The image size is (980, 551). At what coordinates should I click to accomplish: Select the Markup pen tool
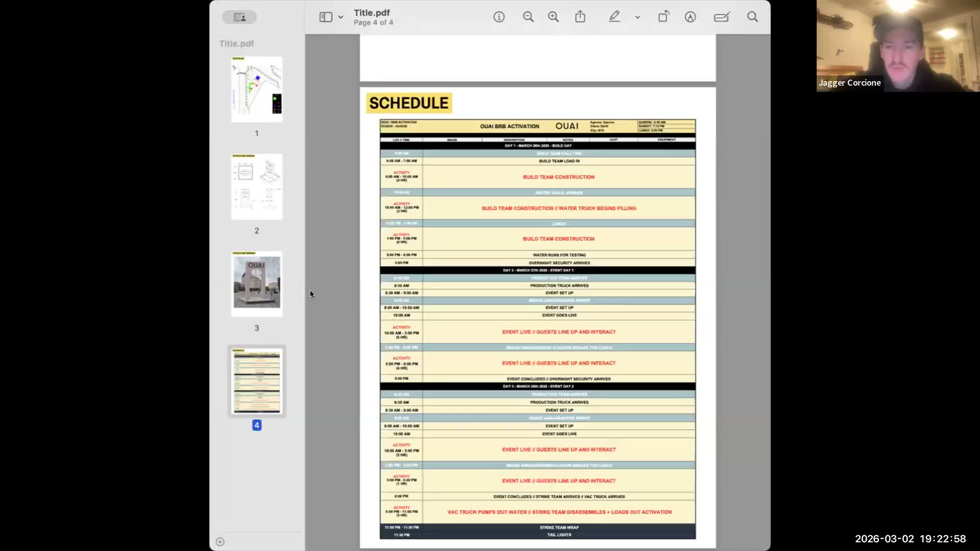click(614, 17)
